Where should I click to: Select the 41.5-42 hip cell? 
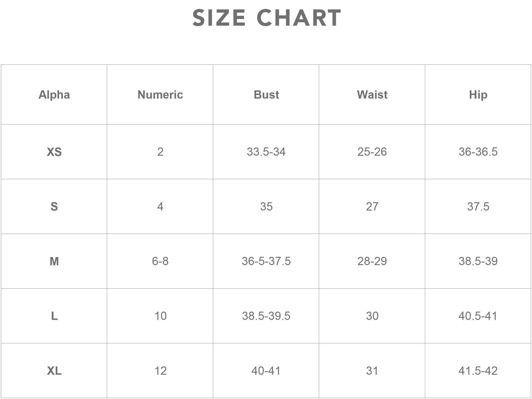click(478, 371)
